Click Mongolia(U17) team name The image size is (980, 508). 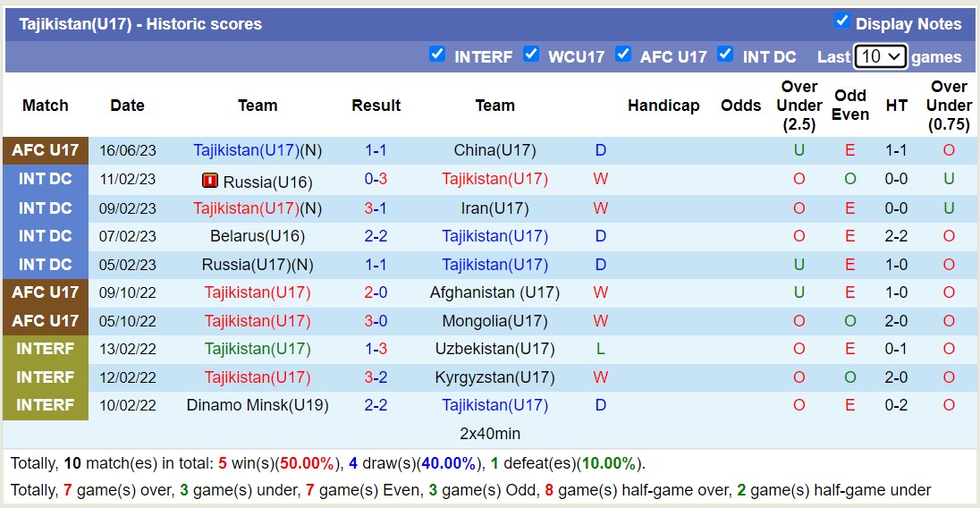tap(494, 321)
